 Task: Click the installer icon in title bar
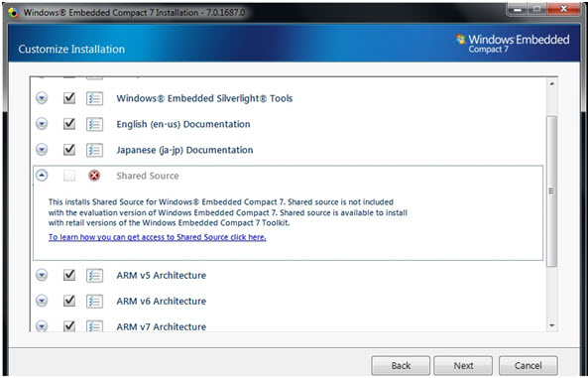(14, 12)
